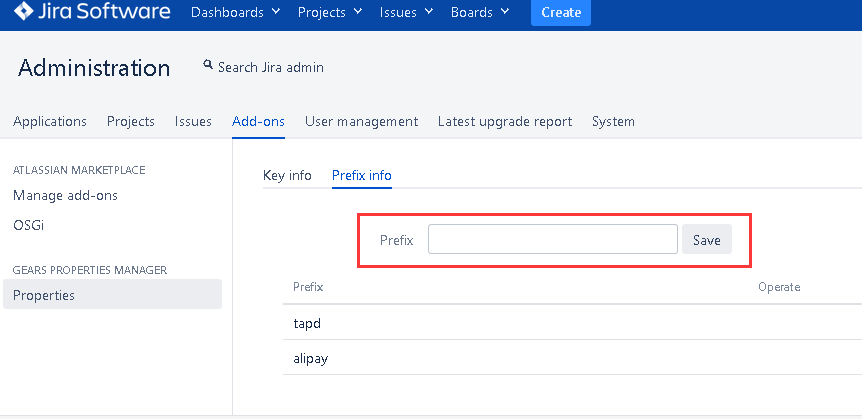The width and height of the screenshot is (862, 419).
Task: Open the Projects admin tab
Action: (x=131, y=121)
